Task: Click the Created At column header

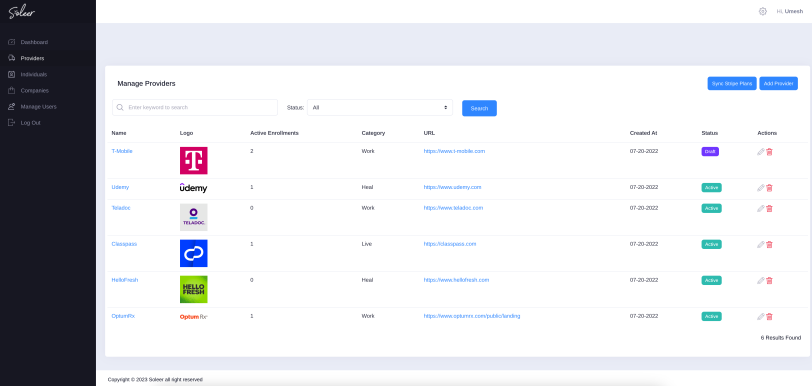Action: pos(643,133)
